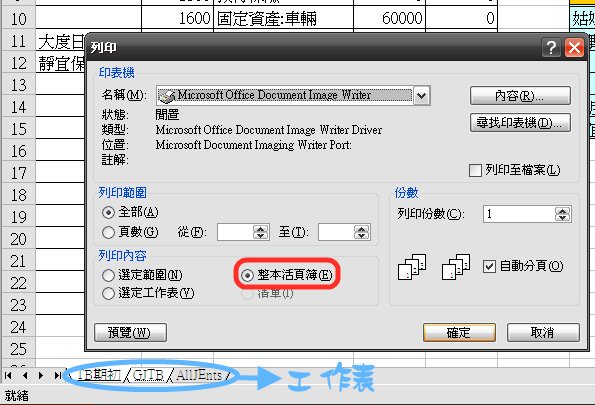
Task: Select the 選定範圍(N) radio button
Action: (x=108, y=275)
